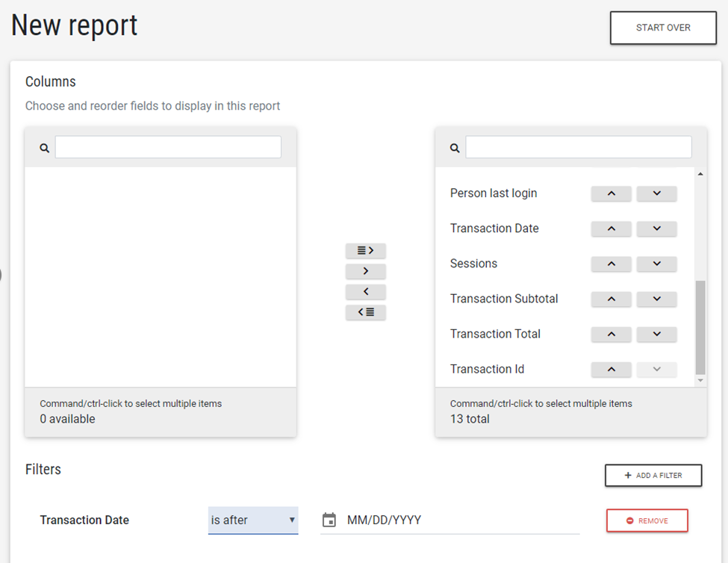Screen dimensions: 728x563
Task: Click the move selected right arrow
Action: pyautogui.click(x=365, y=271)
